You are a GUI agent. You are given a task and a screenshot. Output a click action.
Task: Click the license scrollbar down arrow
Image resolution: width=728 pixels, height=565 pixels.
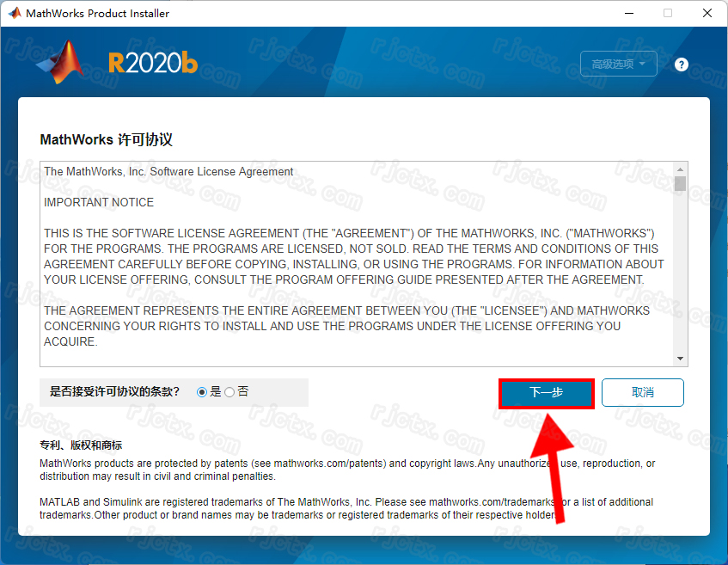(x=681, y=359)
